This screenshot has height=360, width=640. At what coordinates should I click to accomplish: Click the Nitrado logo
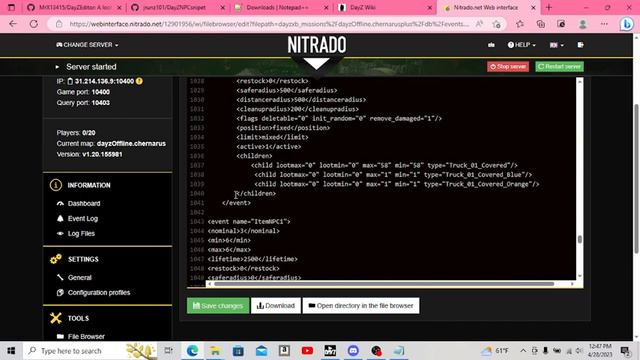pos(317,45)
